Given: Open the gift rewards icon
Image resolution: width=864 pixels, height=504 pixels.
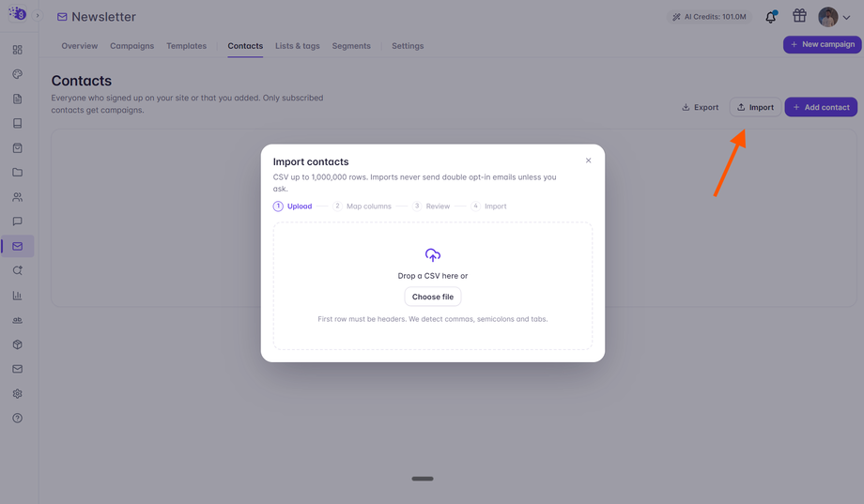Looking at the screenshot, I should coord(799,16).
